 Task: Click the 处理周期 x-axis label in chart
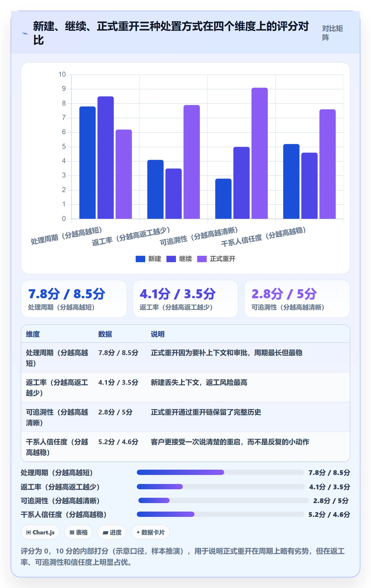66,236
